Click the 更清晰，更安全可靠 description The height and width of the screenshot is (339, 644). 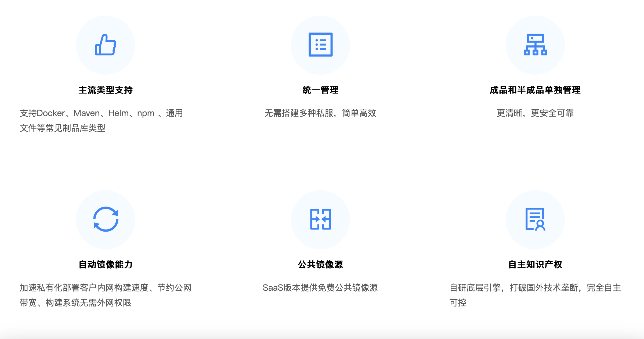[x=535, y=113]
